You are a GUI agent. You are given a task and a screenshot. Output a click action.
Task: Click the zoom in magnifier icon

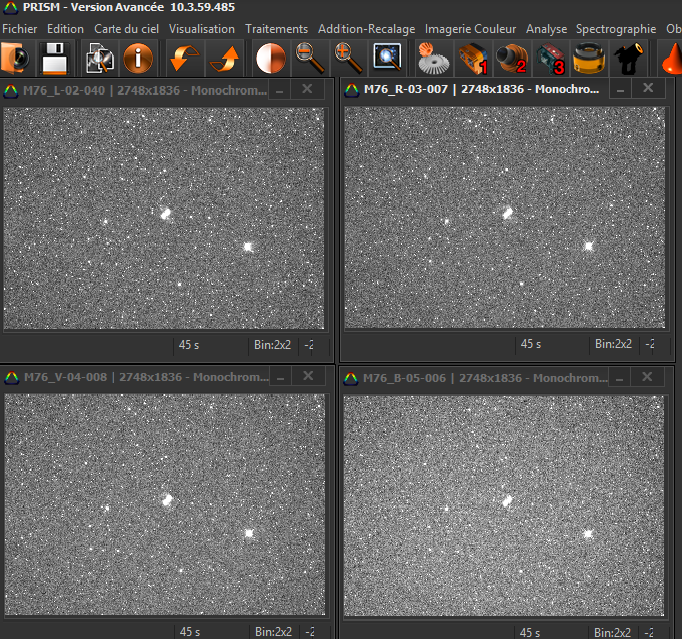(x=349, y=59)
